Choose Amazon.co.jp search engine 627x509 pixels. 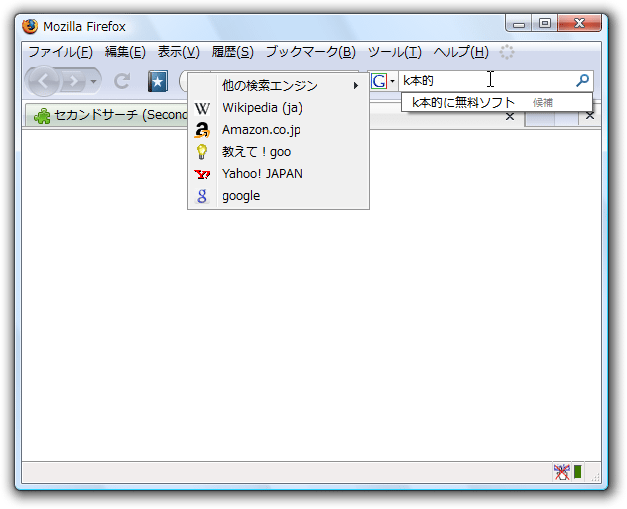coord(278,130)
